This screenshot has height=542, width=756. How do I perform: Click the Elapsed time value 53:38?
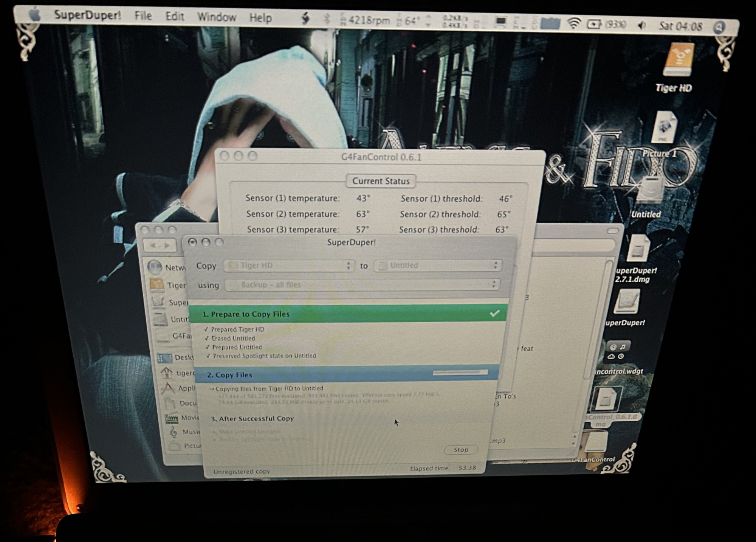click(x=467, y=468)
